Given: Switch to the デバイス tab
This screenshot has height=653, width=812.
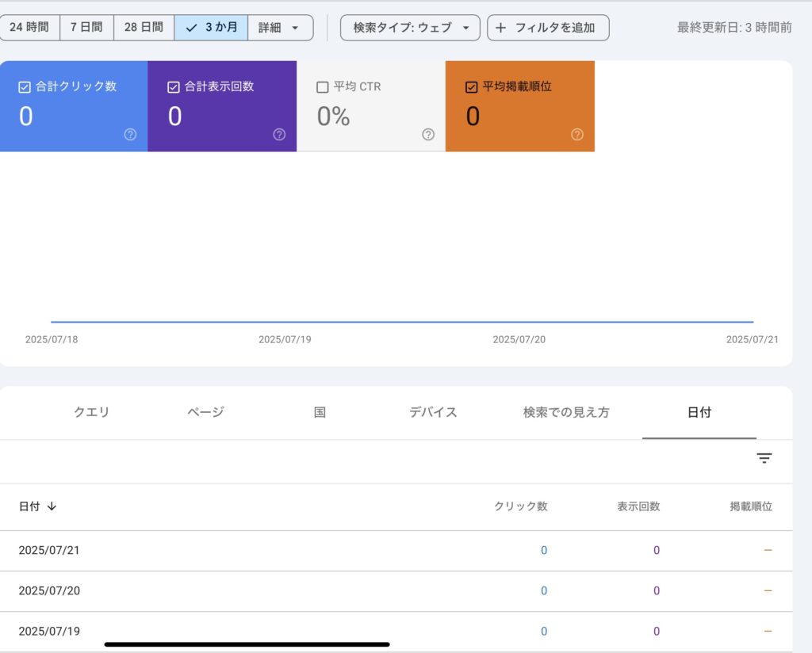Looking at the screenshot, I should tap(434, 412).
